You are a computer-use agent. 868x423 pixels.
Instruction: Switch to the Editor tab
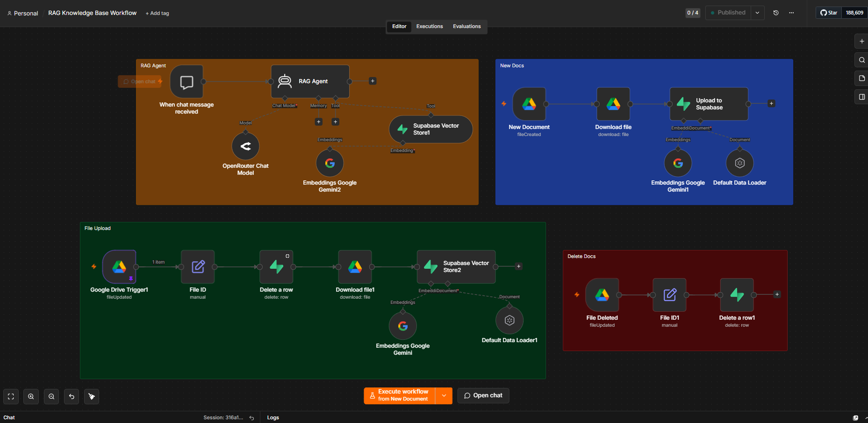(399, 27)
